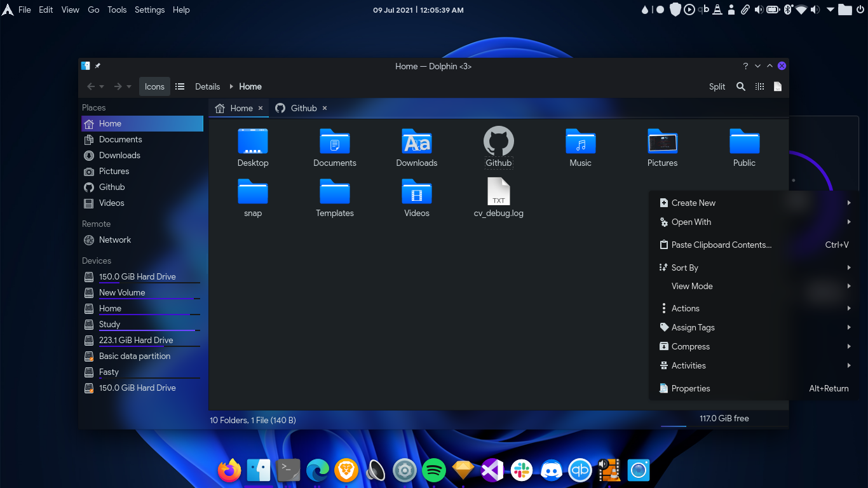Expand the View Mode submenu arrow
This screenshot has height=488, width=868.
click(x=849, y=286)
